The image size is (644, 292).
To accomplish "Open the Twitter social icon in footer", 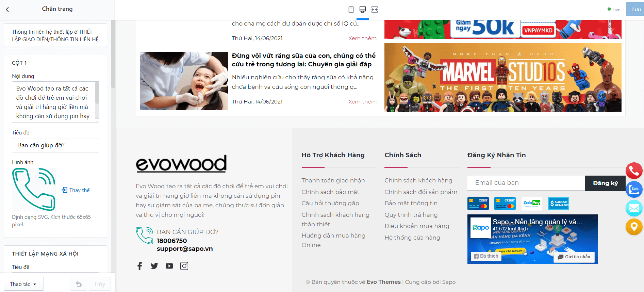I will (154, 266).
